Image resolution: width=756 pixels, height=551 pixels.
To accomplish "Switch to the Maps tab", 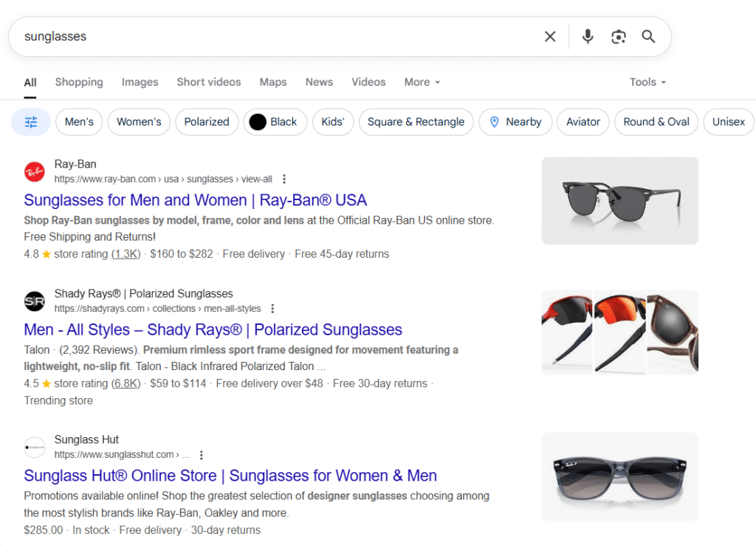I will [273, 82].
